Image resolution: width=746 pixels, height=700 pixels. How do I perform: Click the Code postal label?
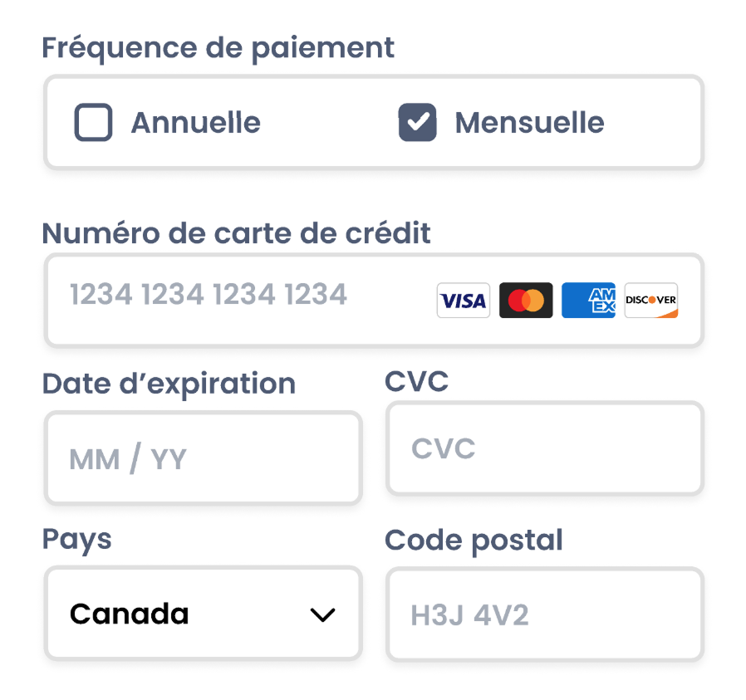(474, 541)
